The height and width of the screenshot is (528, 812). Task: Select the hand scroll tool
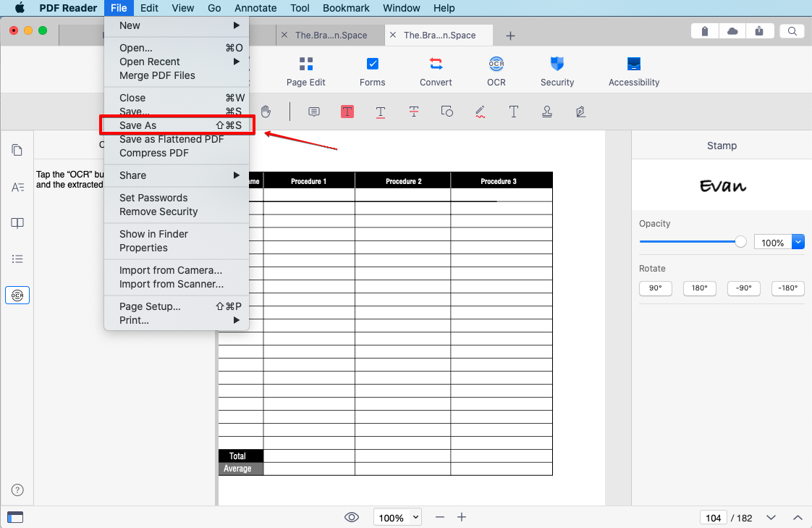(x=266, y=112)
